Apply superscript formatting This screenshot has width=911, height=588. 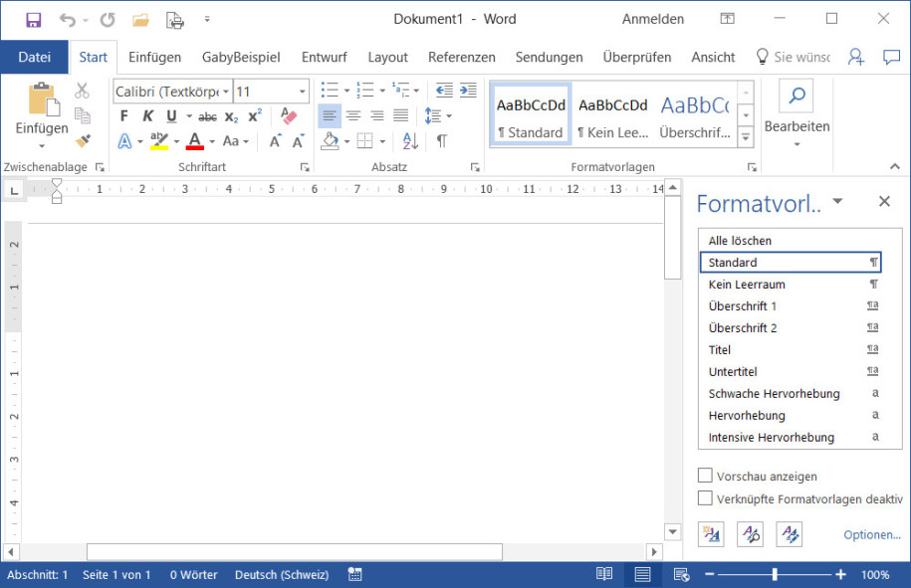[x=255, y=116]
